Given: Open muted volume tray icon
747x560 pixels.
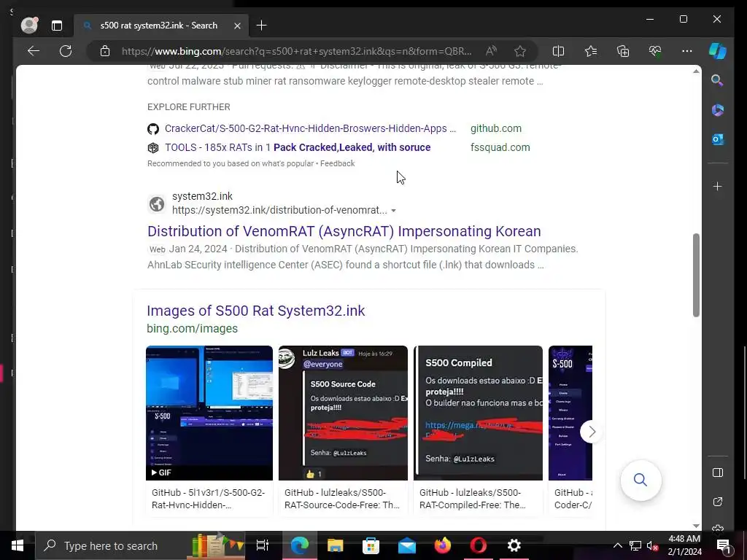Looking at the screenshot, I should coord(652,545).
